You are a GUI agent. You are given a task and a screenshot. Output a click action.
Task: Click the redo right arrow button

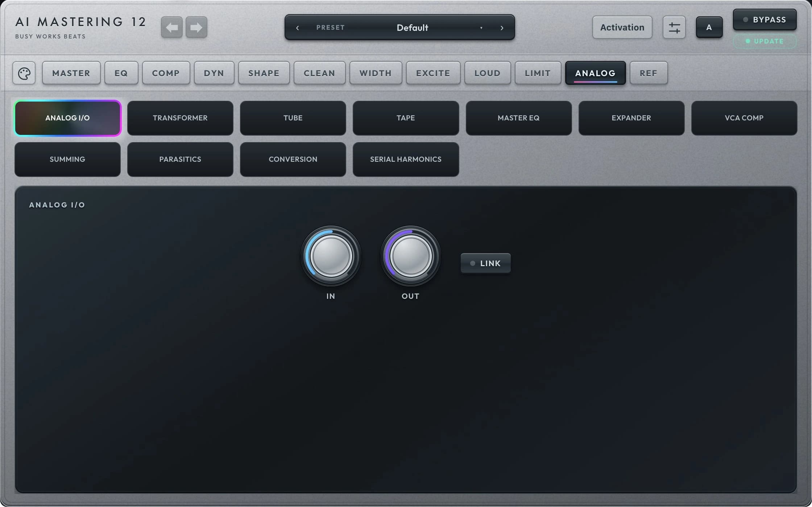196,27
